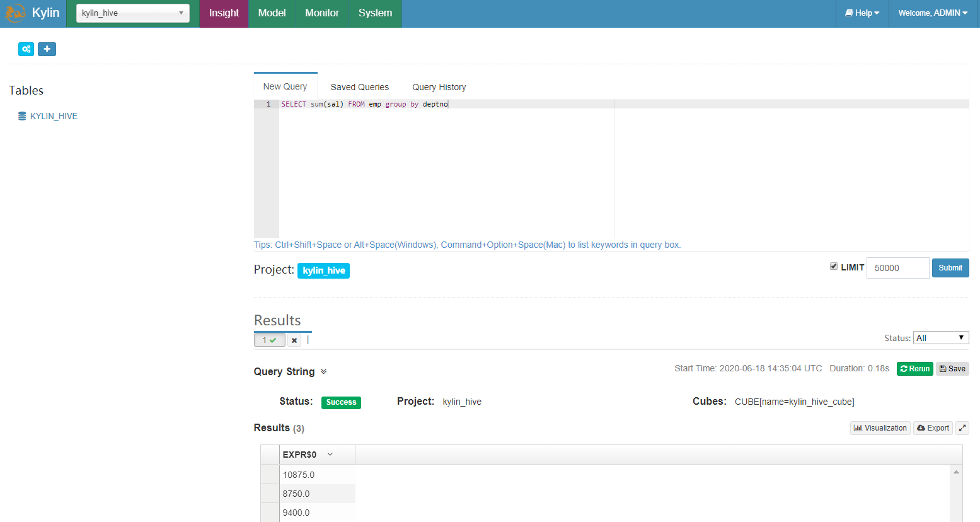This screenshot has width=980, height=522.
Task: Open the System tab
Action: click(x=375, y=13)
